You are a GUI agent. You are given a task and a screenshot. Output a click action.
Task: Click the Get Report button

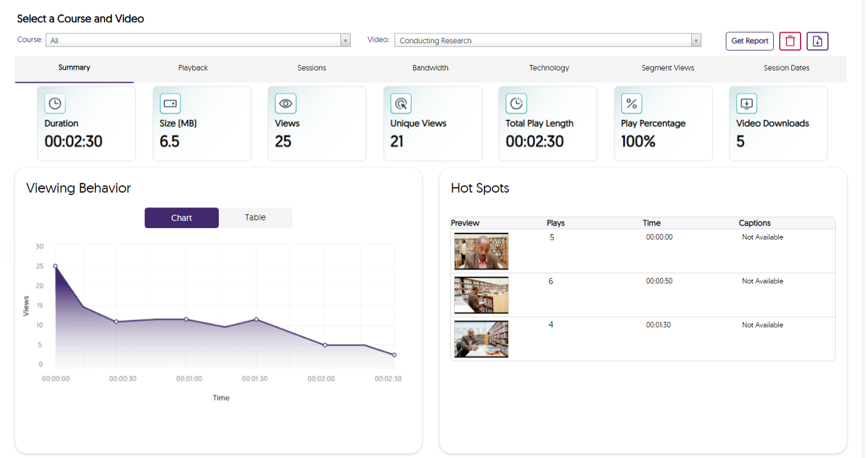(749, 41)
